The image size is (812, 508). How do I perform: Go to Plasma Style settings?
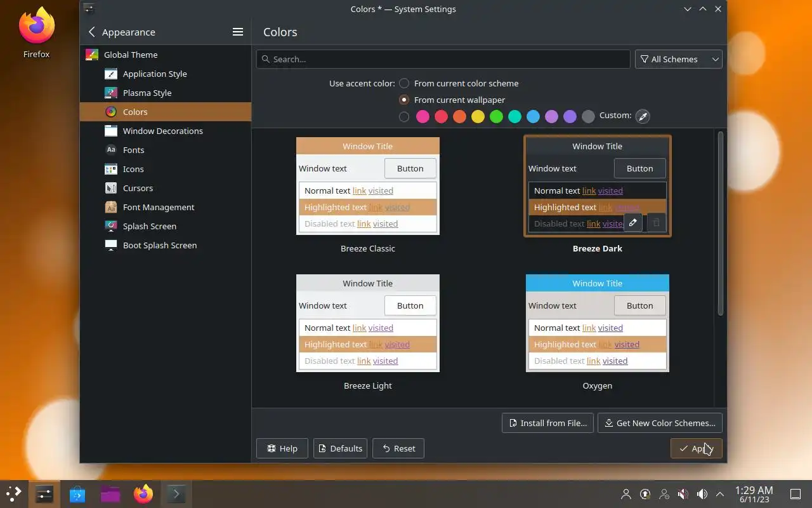tap(166, 93)
